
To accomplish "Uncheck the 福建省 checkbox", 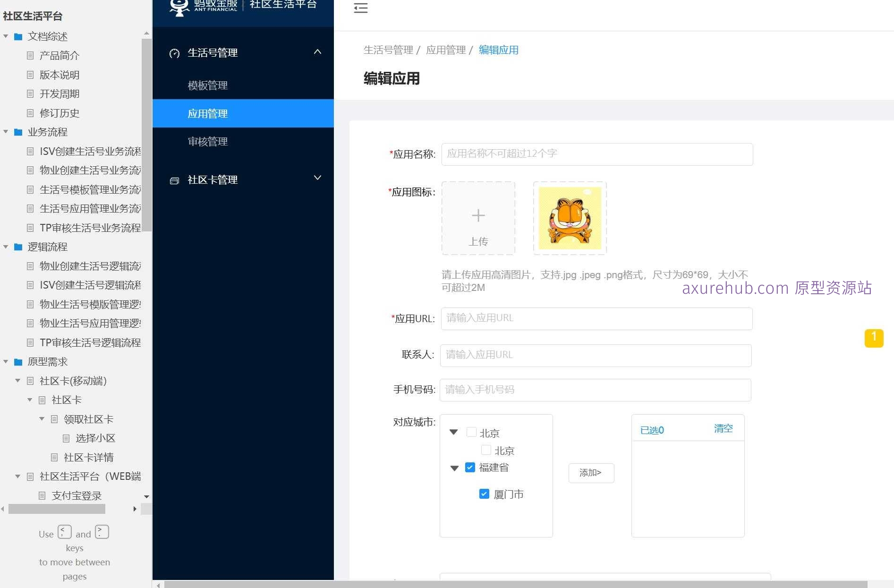I will tap(470, 467).
